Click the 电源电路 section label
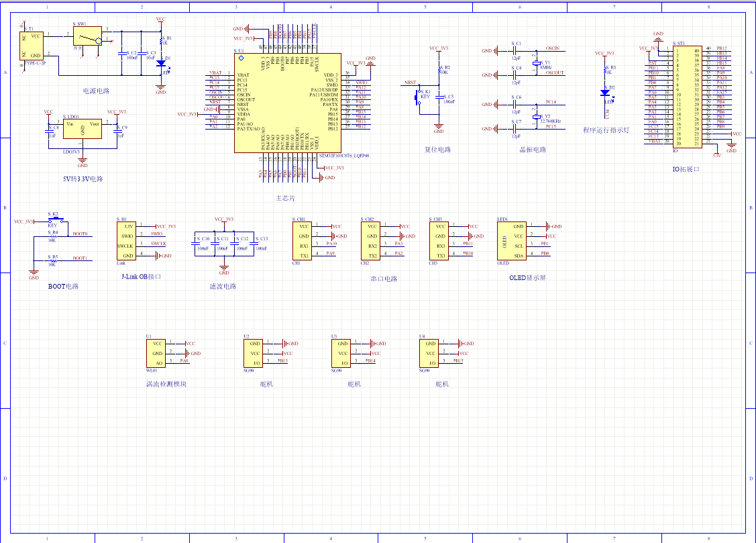The image size is (756, 543). click(97, 91)
